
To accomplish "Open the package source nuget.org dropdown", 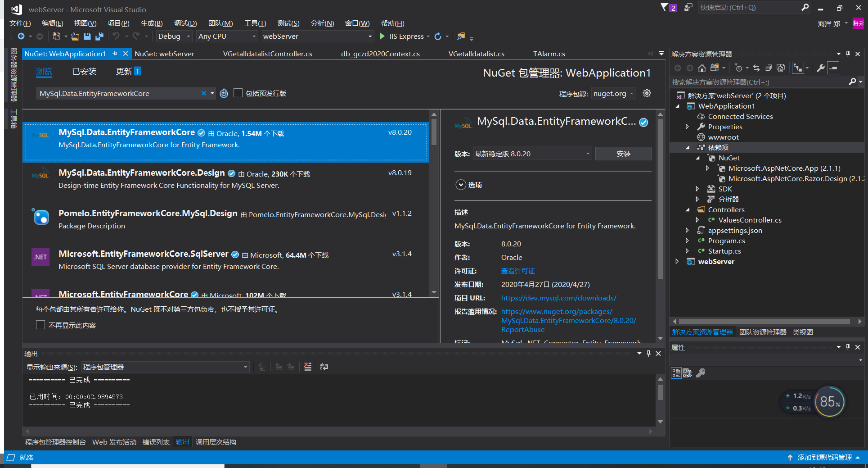I will (613, 94).
